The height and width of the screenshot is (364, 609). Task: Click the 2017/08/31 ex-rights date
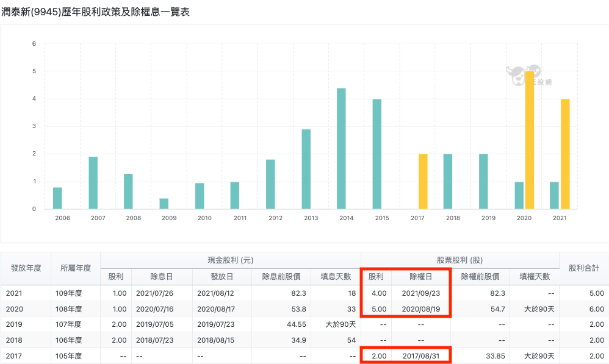tap(421, 356)
